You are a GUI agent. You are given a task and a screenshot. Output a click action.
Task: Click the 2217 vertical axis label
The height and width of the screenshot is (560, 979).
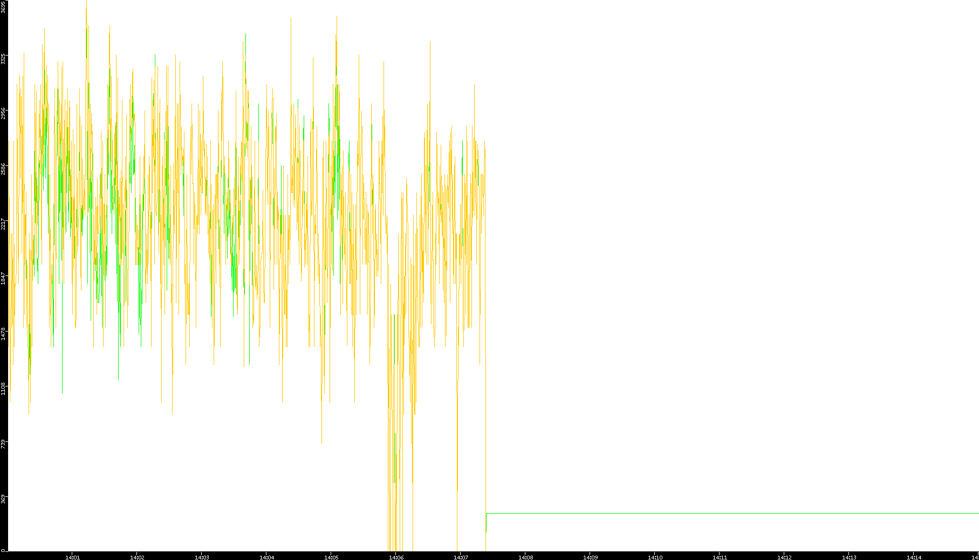(3, 224)
